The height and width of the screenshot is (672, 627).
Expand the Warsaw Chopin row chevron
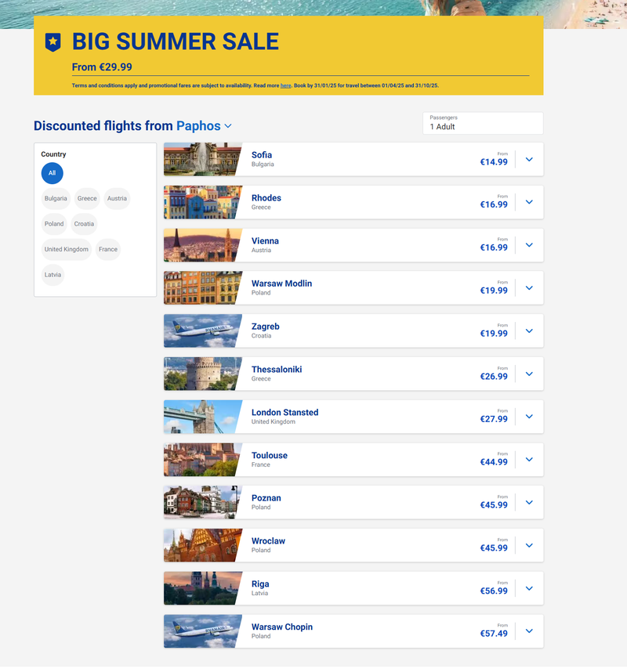[529, 631]
